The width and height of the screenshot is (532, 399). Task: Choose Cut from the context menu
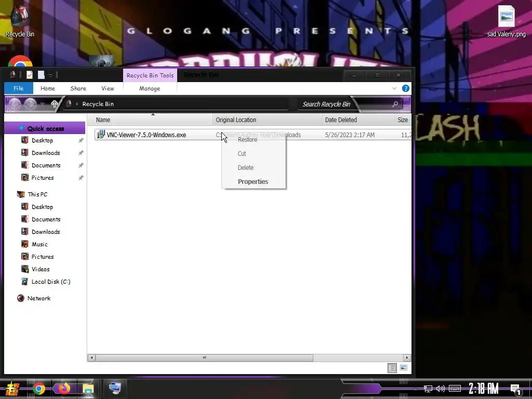254,153
